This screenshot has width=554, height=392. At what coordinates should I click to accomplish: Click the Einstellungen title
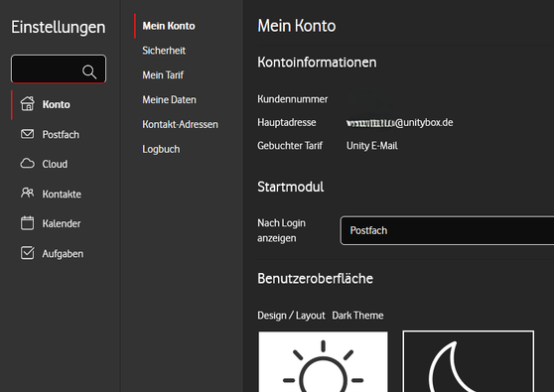point(59,28)
